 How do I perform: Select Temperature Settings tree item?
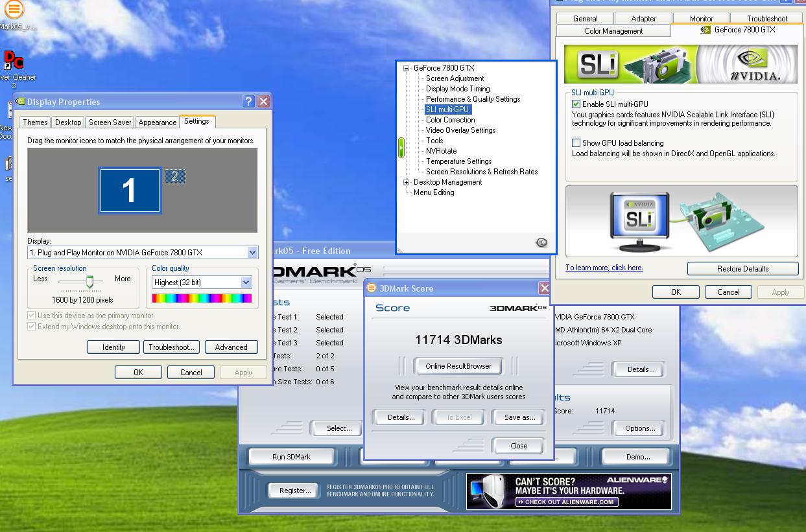458,161
